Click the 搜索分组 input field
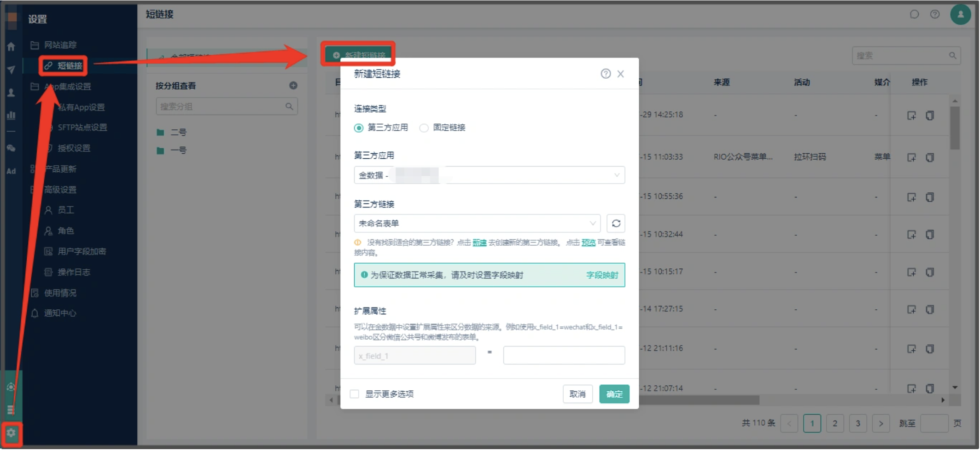The image size is (980, 451). (227, 106)
